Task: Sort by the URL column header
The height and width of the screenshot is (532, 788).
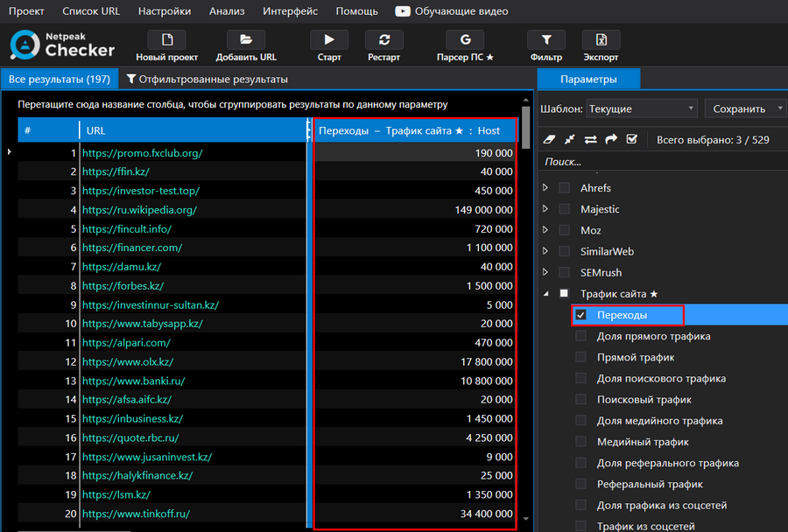Action: (x=193, y=130)
